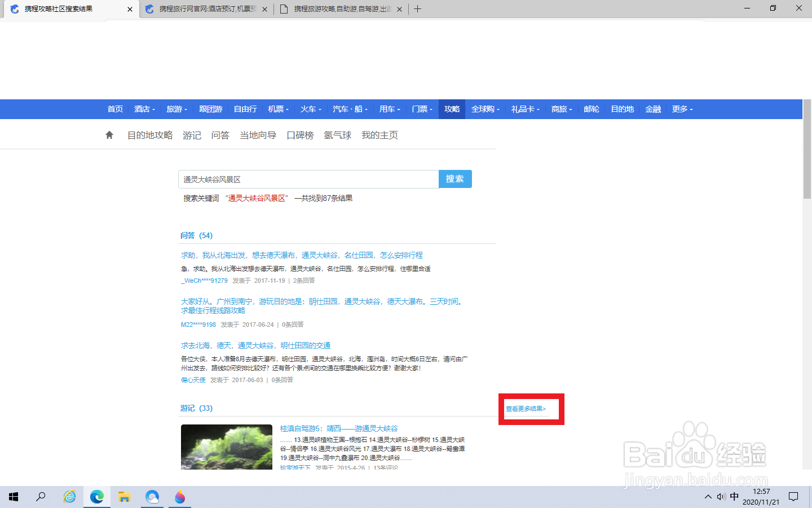812x508 pixels.
Task: Switch the 中 input method indicator
Action: (734, 497)
